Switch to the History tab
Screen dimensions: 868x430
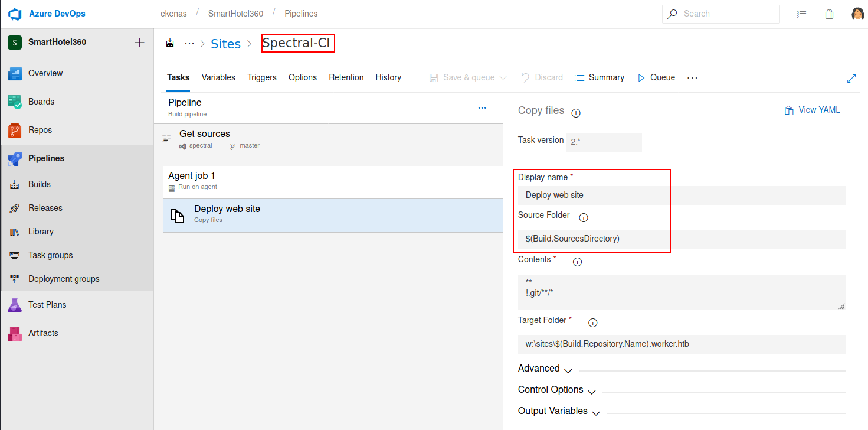(388, 77)
